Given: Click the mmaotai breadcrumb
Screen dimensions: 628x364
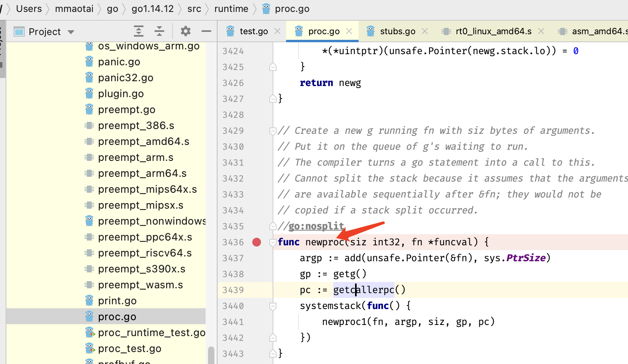Looking at the screenshot, I should tap(74, 9).
